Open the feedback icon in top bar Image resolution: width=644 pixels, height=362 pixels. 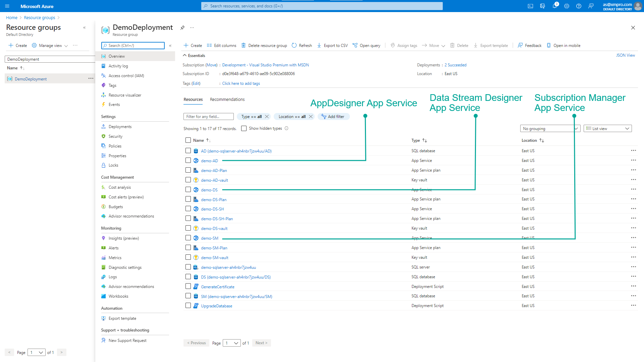(x=591, y=6)
